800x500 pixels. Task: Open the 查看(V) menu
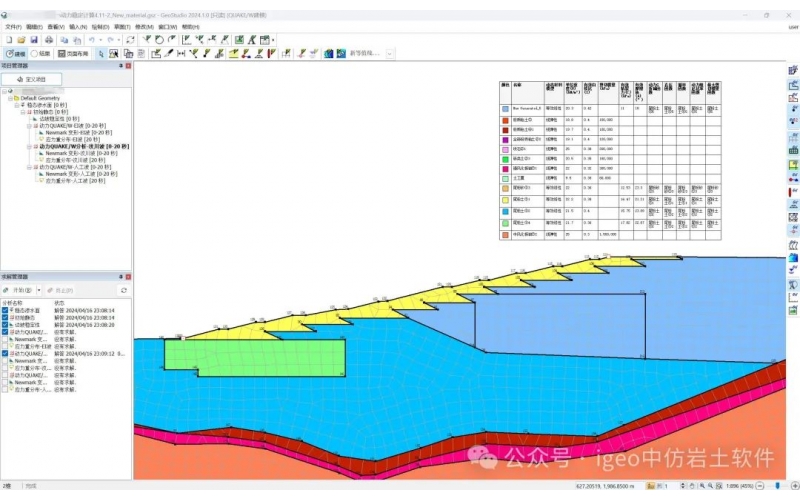coord(56,27)
